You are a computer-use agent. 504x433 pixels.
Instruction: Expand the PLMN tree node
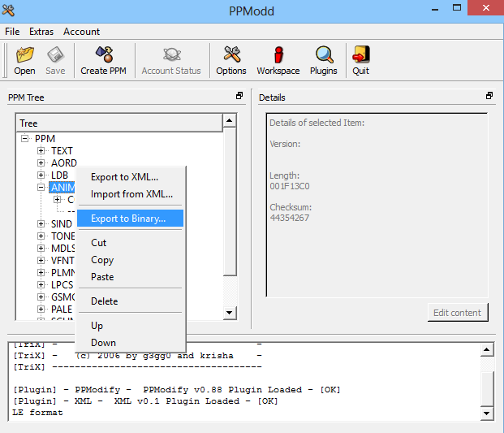[x=41, y=272]
